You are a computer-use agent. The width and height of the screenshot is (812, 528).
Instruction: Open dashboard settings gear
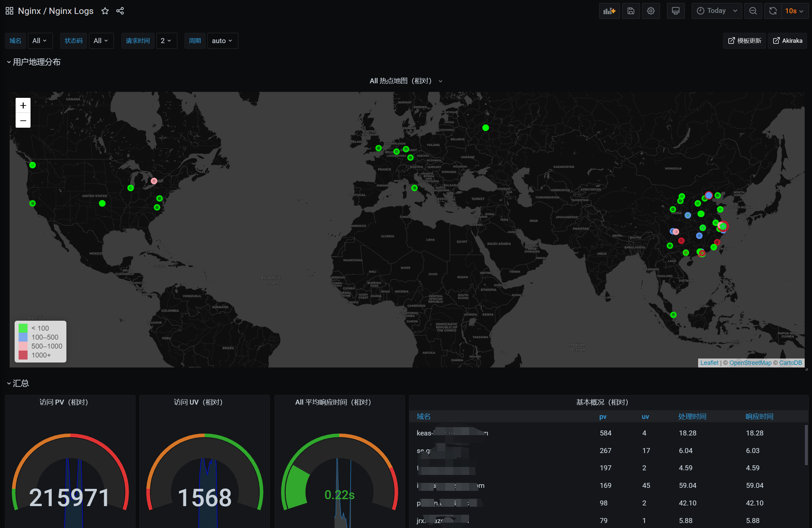[x=651, y=11]
